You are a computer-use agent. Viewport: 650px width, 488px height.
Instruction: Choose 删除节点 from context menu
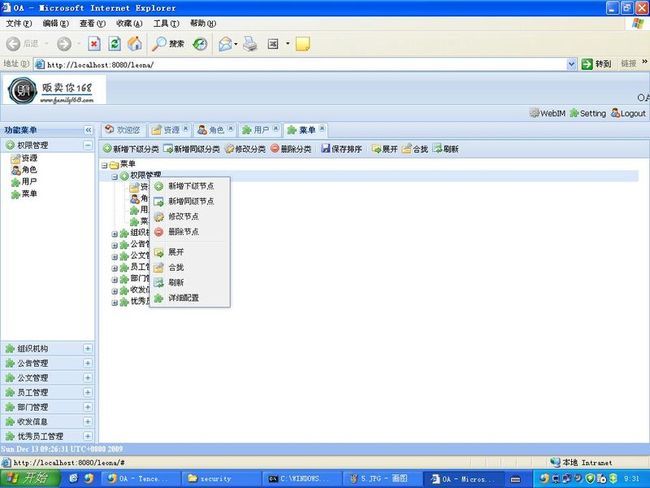click(189, 232)
